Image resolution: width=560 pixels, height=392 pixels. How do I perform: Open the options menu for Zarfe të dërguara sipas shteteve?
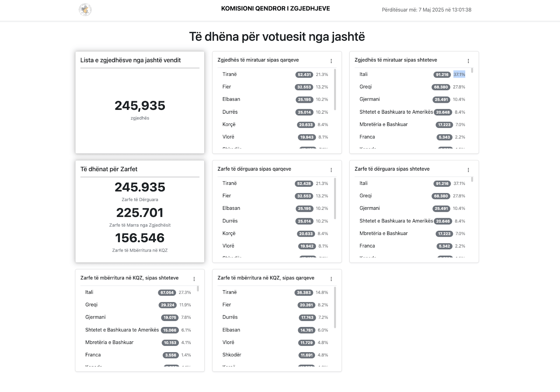(x=468, y=170)
